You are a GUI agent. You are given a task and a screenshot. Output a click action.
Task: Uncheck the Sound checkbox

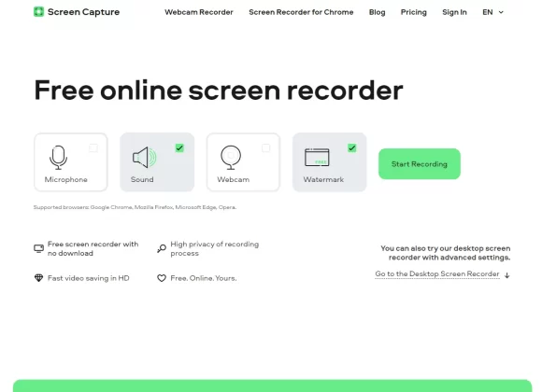[x=179, y=148]
